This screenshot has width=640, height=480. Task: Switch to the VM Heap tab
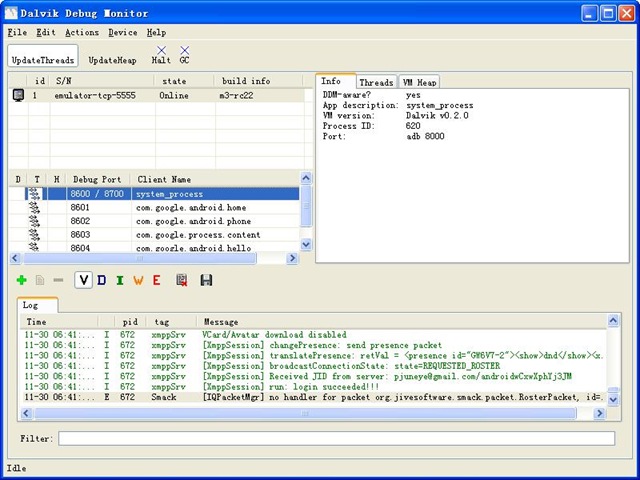point(419,82)
